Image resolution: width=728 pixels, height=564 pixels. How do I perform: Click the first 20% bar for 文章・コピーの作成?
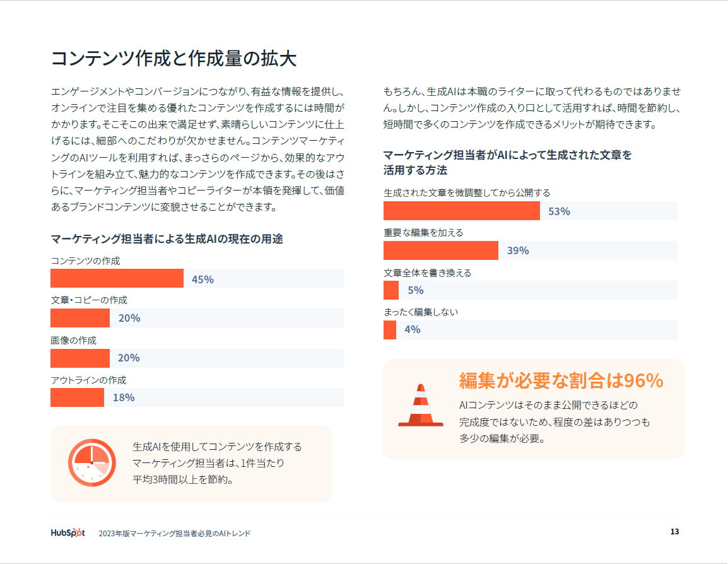pos(80,318)
